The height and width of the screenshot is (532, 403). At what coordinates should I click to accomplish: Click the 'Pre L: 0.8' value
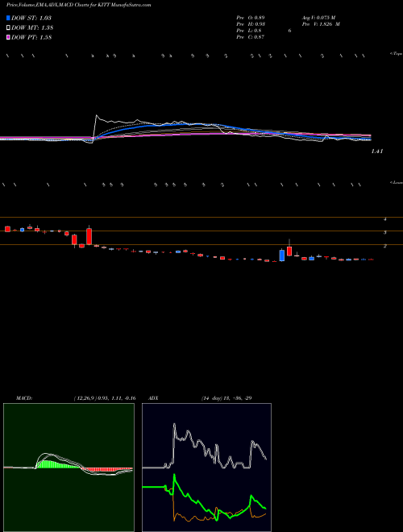point(249,30)
